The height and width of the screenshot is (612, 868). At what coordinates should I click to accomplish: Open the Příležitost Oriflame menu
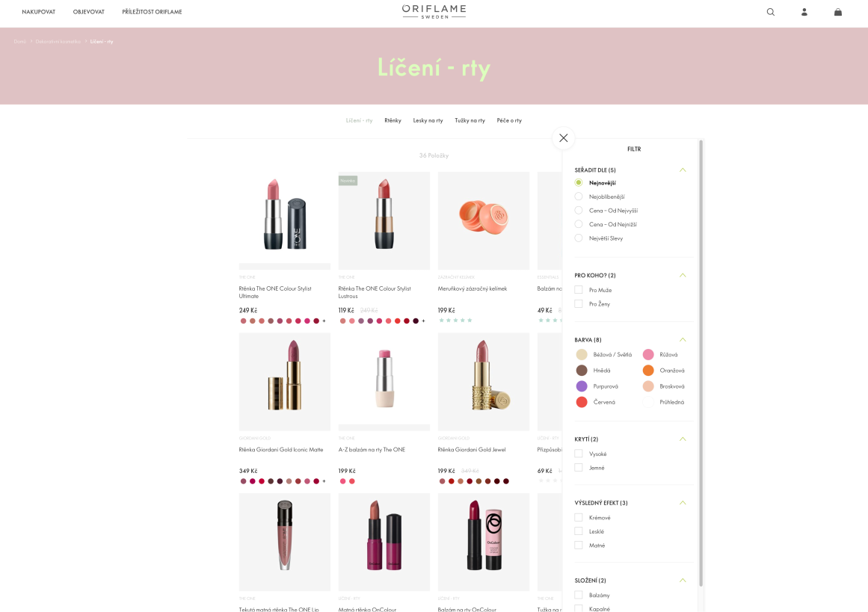(152, 12)
